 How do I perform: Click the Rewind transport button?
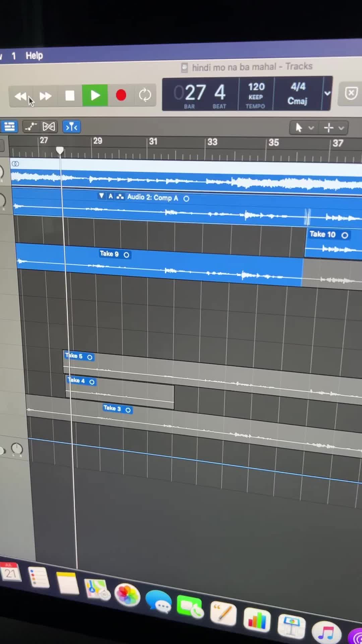pos(21,97)
